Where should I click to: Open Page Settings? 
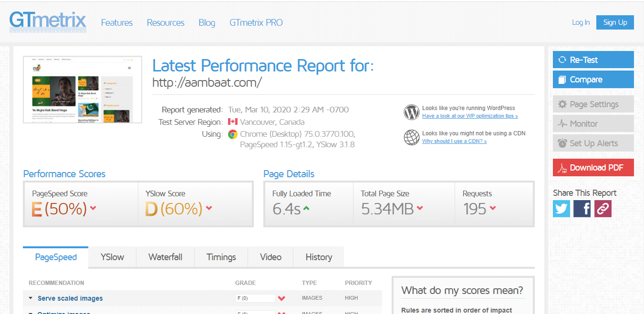[x=593, y=104]
